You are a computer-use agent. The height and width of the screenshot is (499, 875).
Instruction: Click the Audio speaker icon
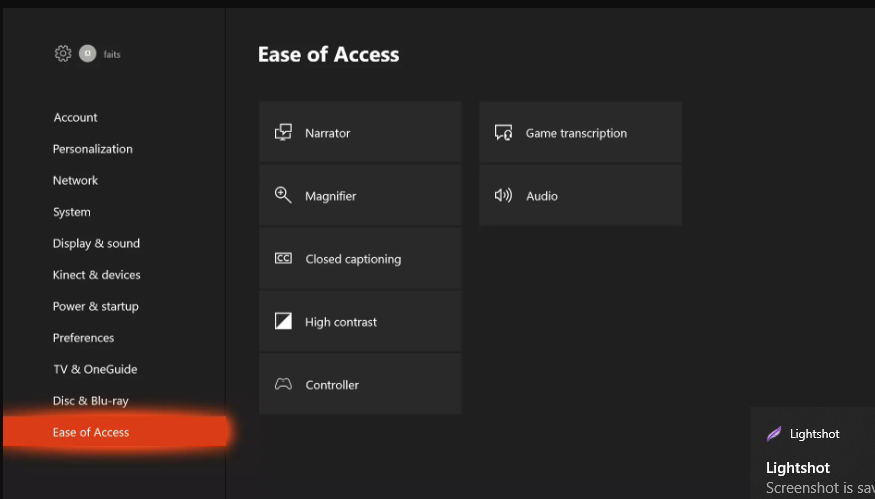click(503, 195)
